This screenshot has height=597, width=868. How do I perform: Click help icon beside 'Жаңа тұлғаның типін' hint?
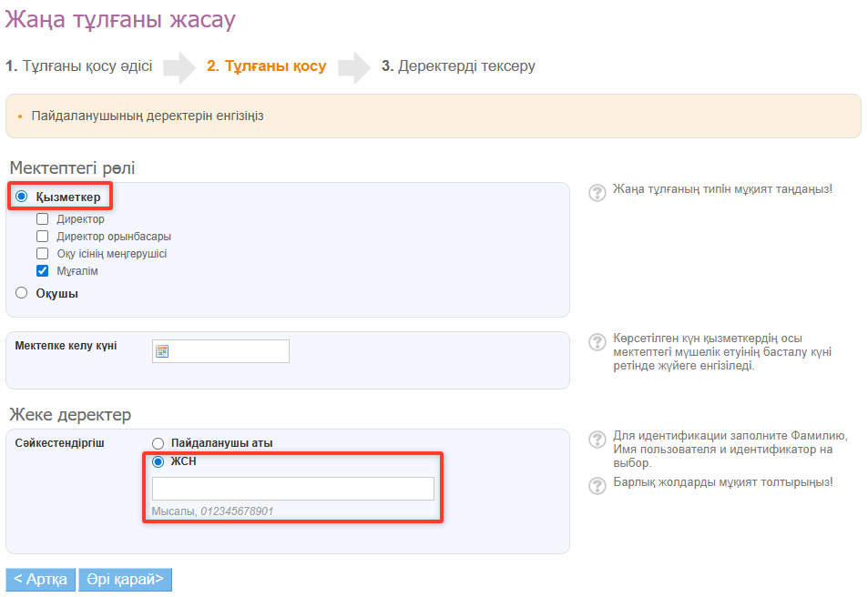(597, 192)
